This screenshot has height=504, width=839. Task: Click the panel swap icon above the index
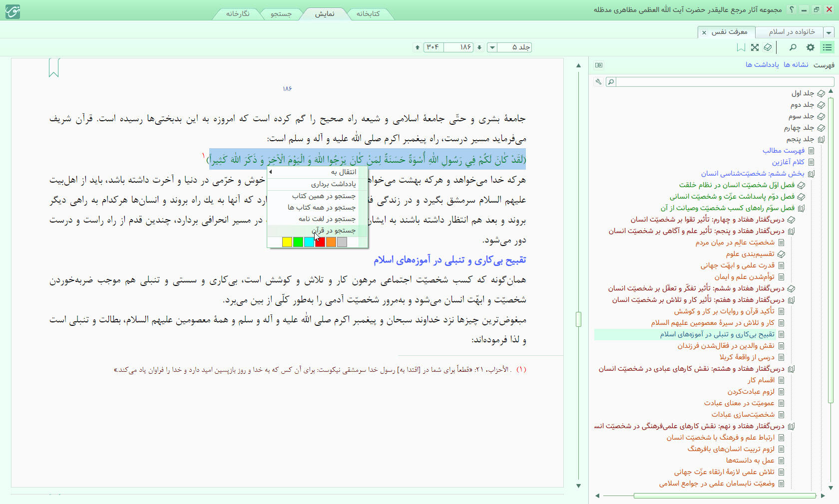(x=599, y=65)
